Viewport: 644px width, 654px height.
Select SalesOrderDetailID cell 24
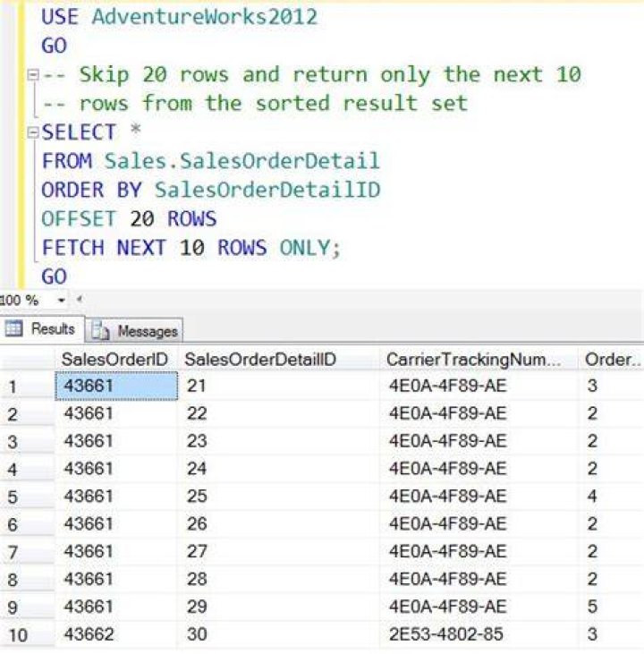coord(278,469)
